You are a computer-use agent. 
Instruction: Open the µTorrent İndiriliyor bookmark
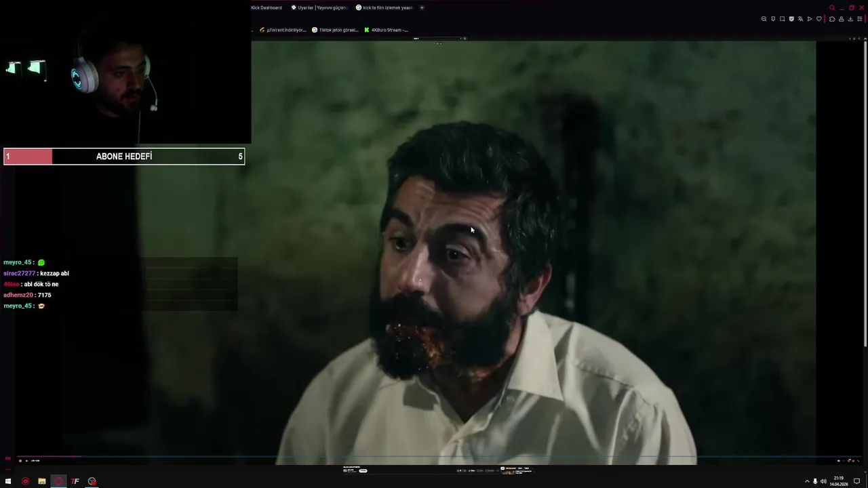(x=283, y=30)
